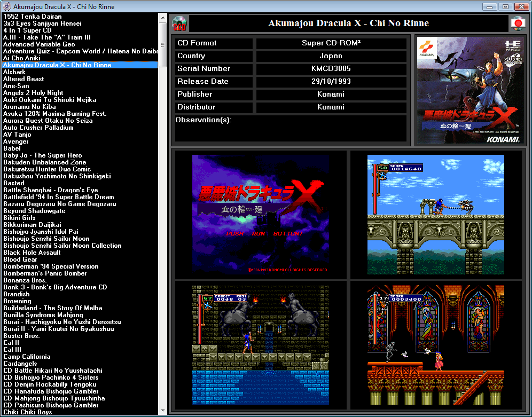Viewport: 532px width, 417px height.
Task: Choose Bomberman '94 Special Version from list
Action: (x=51, y=266)
